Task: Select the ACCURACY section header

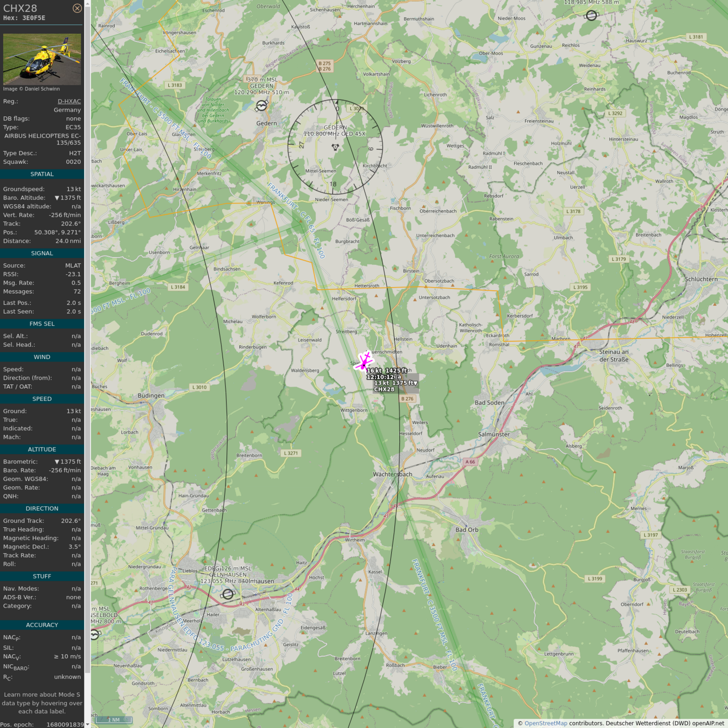Action: pyautogui.click(x=42, y=625)
